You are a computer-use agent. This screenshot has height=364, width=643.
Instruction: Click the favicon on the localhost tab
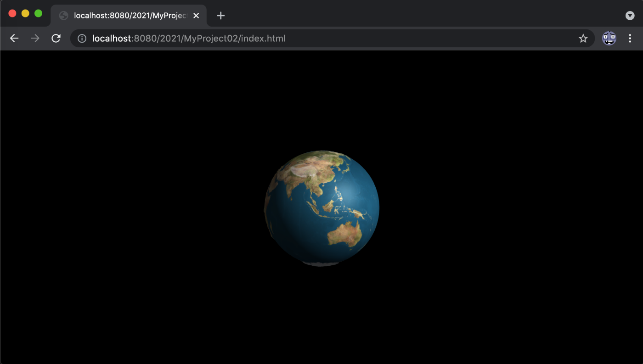(x=62, y=15)
